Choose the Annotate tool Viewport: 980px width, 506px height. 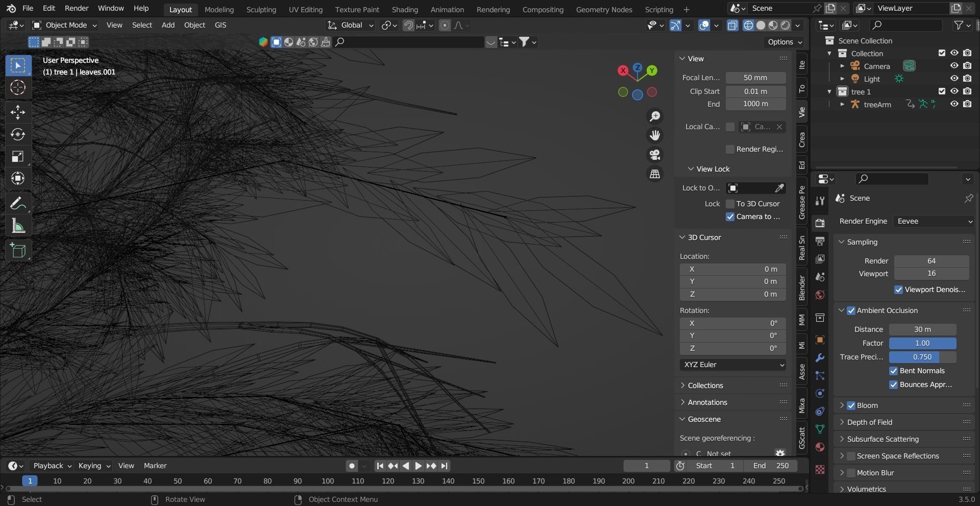(x=18, y=203)
